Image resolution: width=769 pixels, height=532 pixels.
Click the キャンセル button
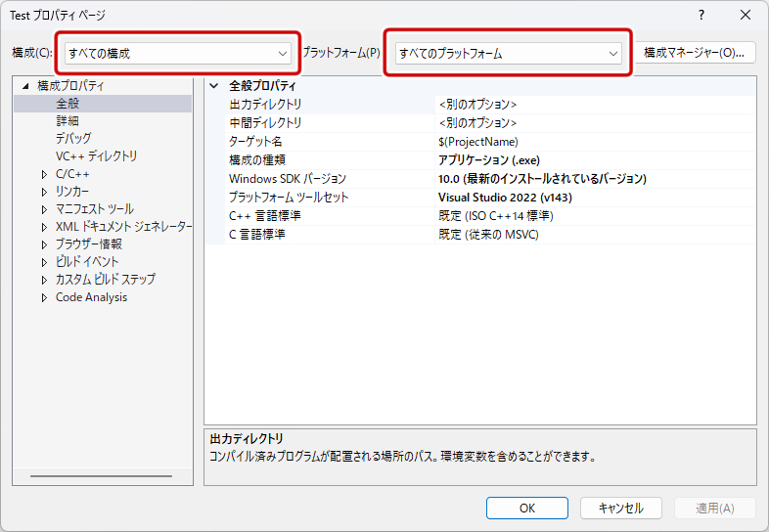click(x=621, y=508)
